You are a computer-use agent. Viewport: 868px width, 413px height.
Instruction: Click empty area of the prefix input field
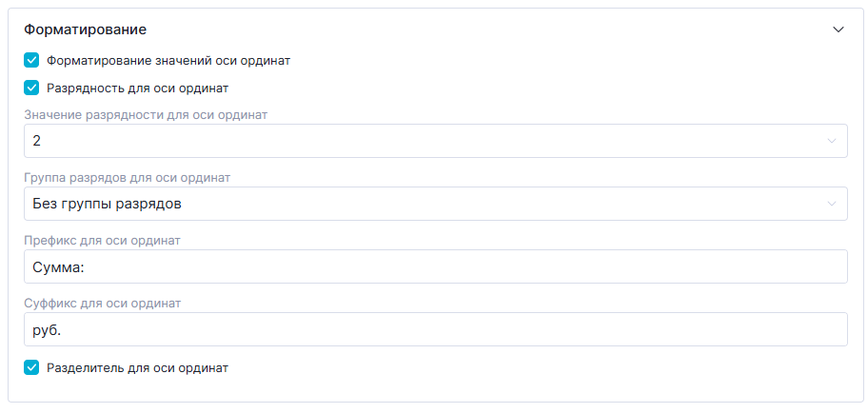pos(476,267)
